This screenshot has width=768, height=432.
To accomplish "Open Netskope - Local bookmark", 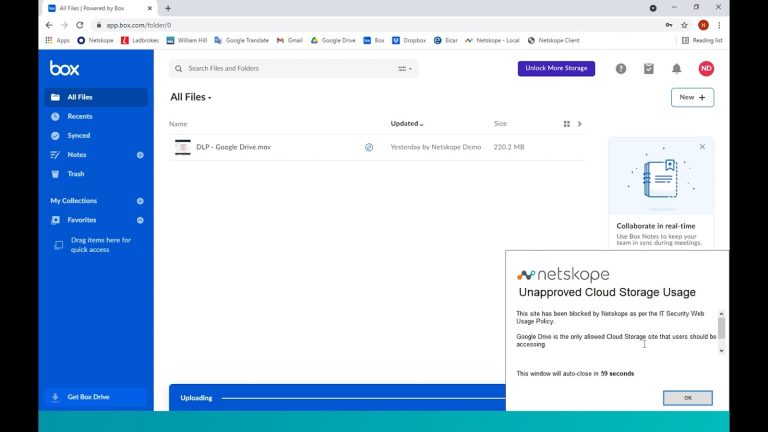I will (492, 40).
